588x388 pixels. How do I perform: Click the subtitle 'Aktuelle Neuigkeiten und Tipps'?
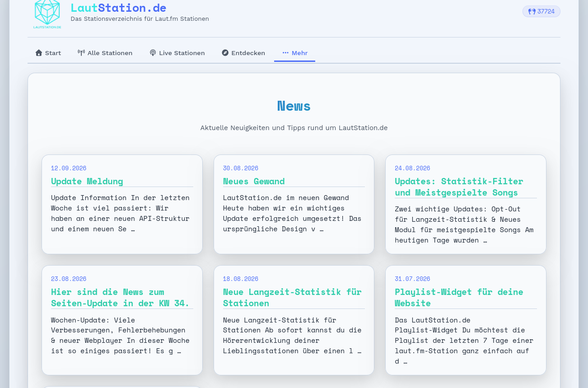[x=294, y=128]
